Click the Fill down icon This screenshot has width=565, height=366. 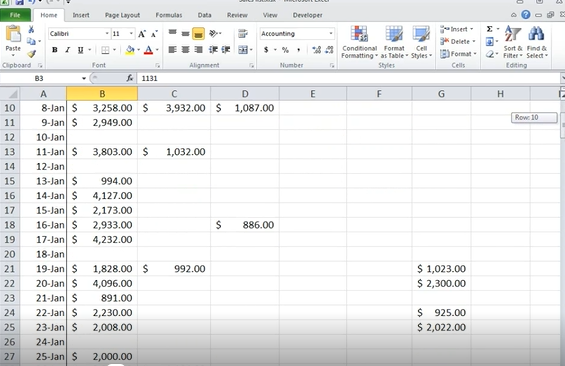[x=489, y=42]
